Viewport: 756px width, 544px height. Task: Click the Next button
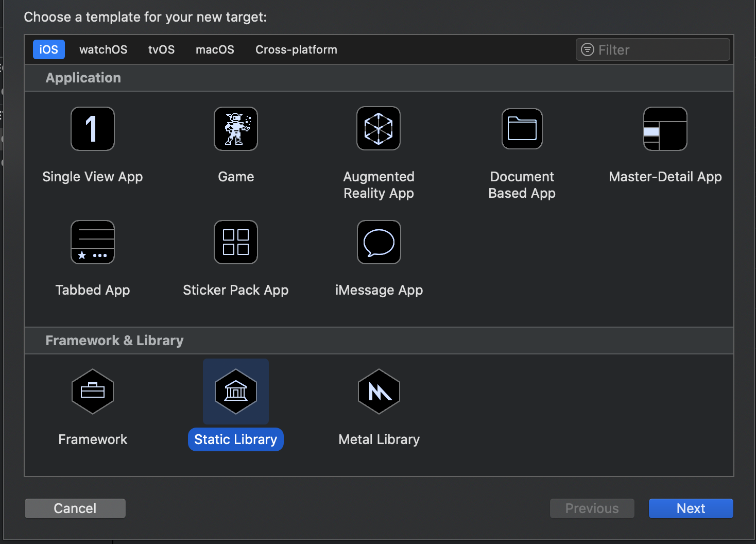691,508
